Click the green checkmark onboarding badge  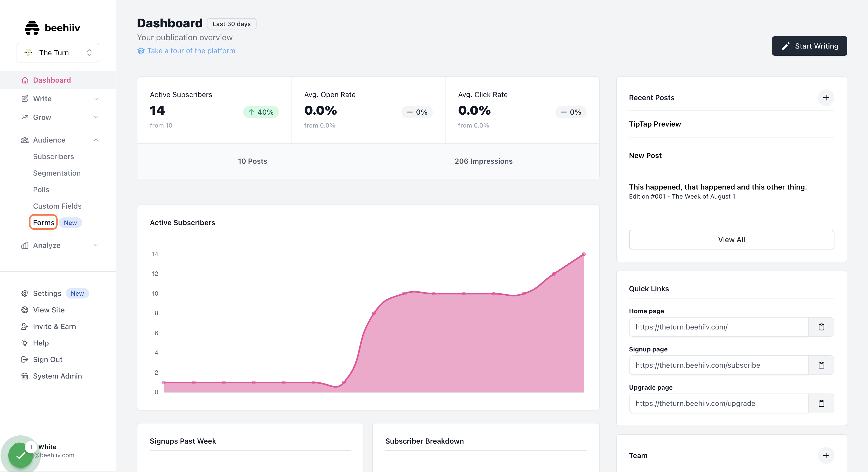tap(21, 455)
